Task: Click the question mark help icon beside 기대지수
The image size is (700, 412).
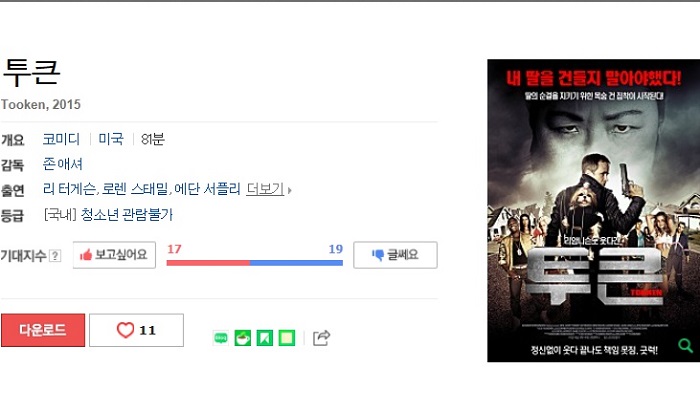Action: [x=55, y=256]
